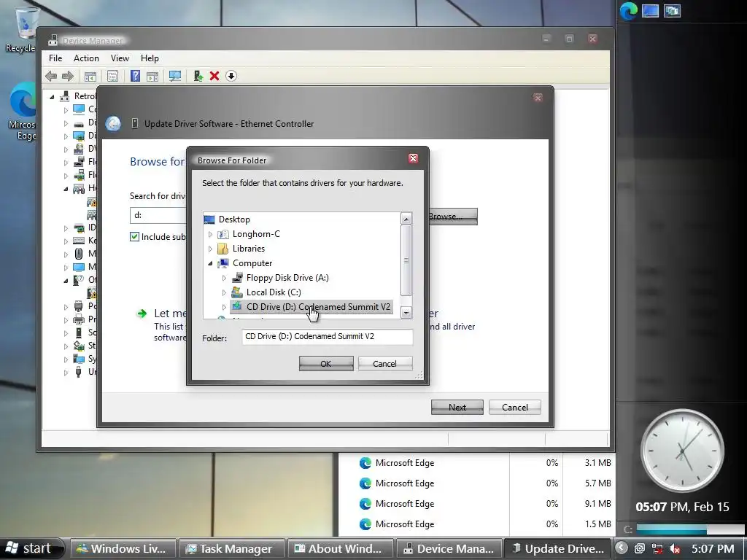This screenshot has height=560, width=747.
Task: Select Desktop at the top of folder tree
Action: click(x=234, y=219)
